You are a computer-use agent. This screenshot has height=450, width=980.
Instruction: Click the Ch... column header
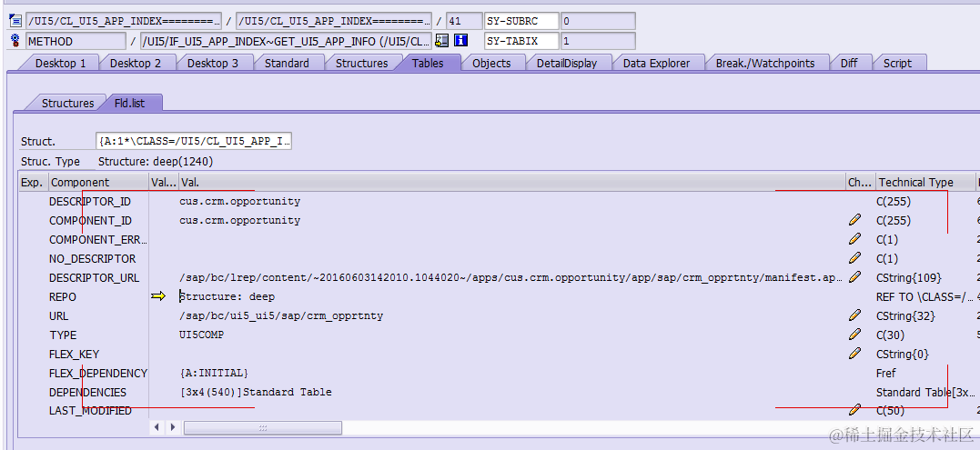[860, 182]
